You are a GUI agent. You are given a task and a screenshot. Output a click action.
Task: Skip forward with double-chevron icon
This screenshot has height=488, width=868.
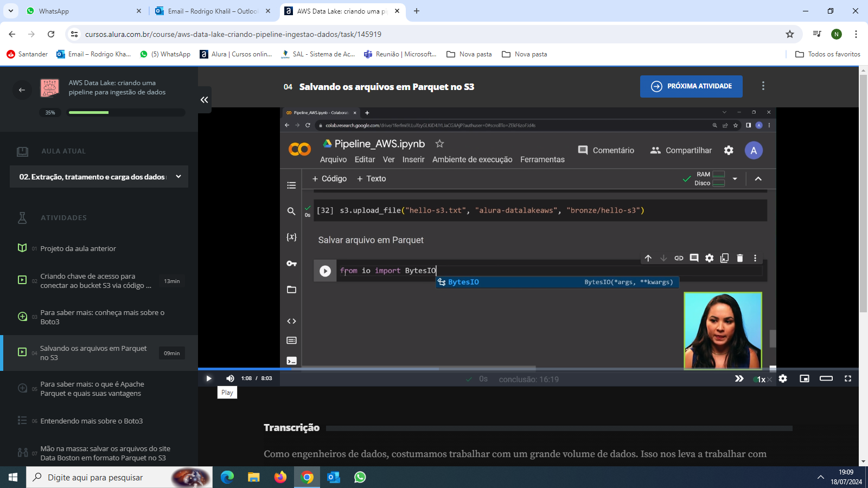(739, 378)
